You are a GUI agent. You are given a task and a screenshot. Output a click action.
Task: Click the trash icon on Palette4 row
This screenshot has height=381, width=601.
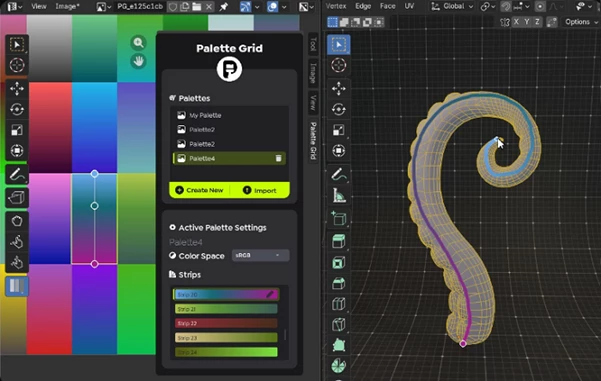point(279,158)
